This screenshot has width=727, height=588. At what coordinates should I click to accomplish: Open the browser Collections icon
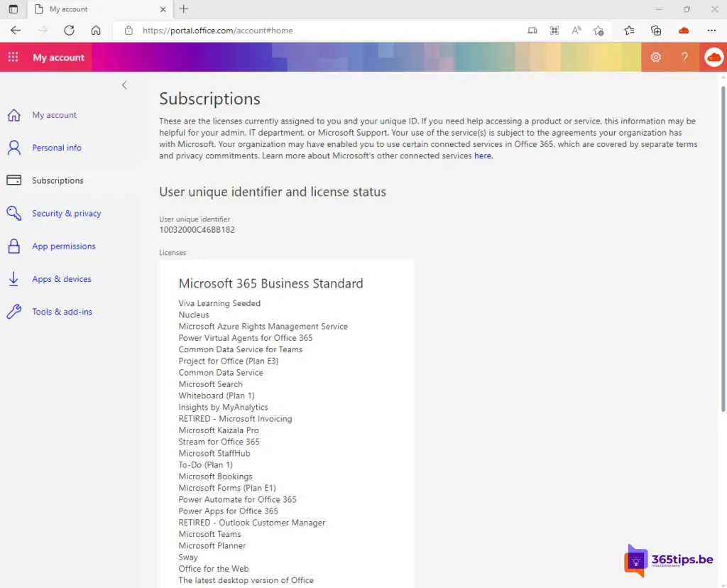[x=656, y=31]
